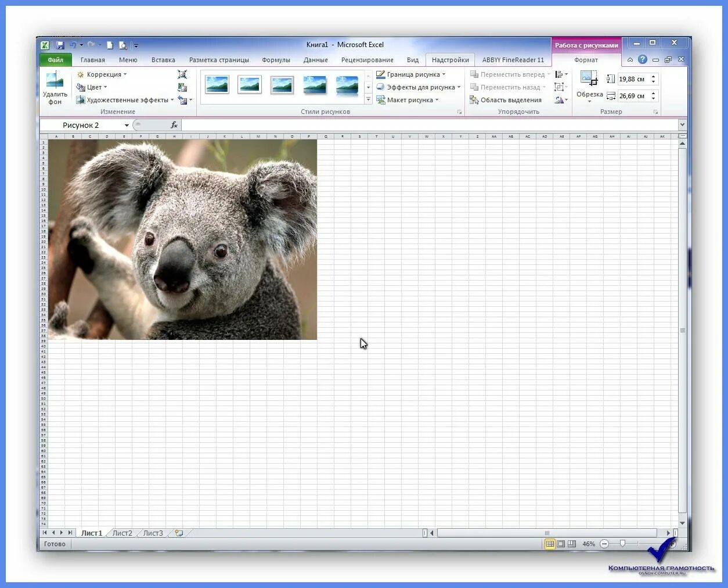Open print preview from quick access toolbar

(x=122, y=45)
